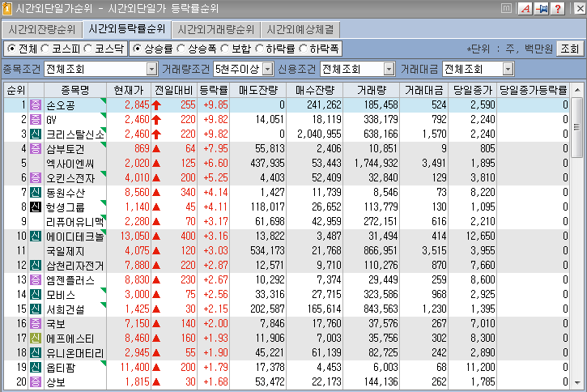Sort by 등락률 column header
This screenshot has width=587, height=392.
[x=214, y=90]
